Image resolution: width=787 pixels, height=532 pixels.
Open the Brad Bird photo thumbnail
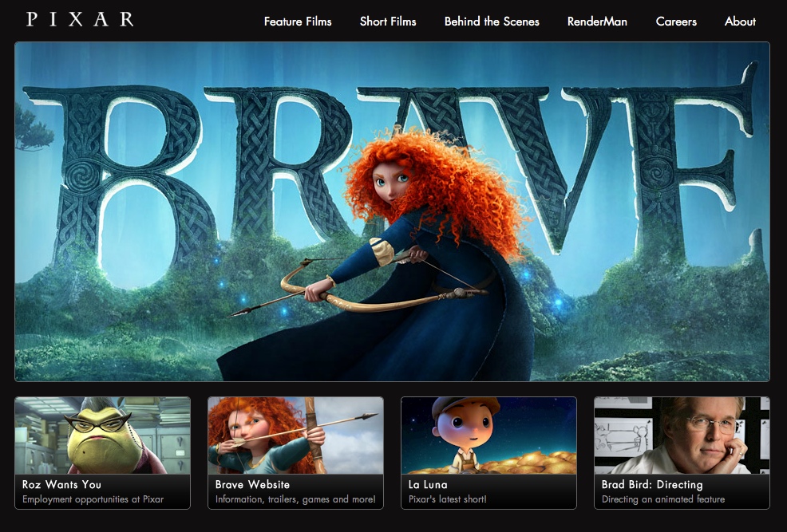click(682, 435)
